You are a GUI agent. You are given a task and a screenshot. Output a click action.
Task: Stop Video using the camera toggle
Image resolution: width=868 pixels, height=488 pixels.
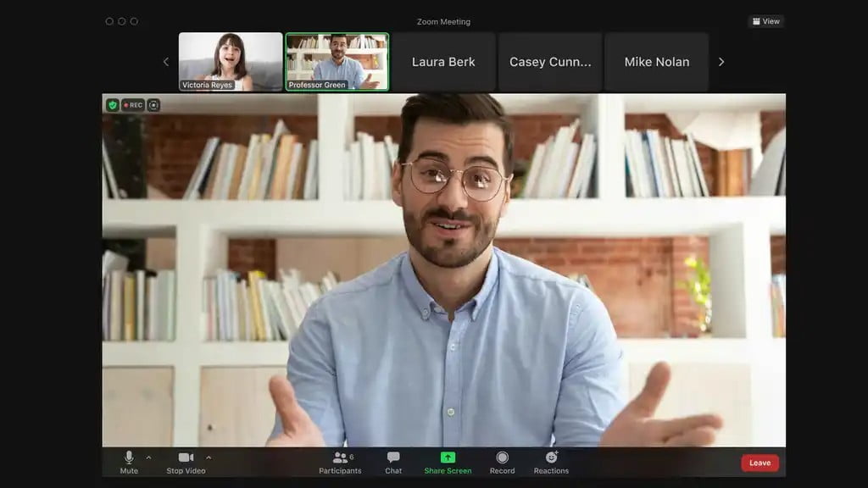[x=186, y=462]
